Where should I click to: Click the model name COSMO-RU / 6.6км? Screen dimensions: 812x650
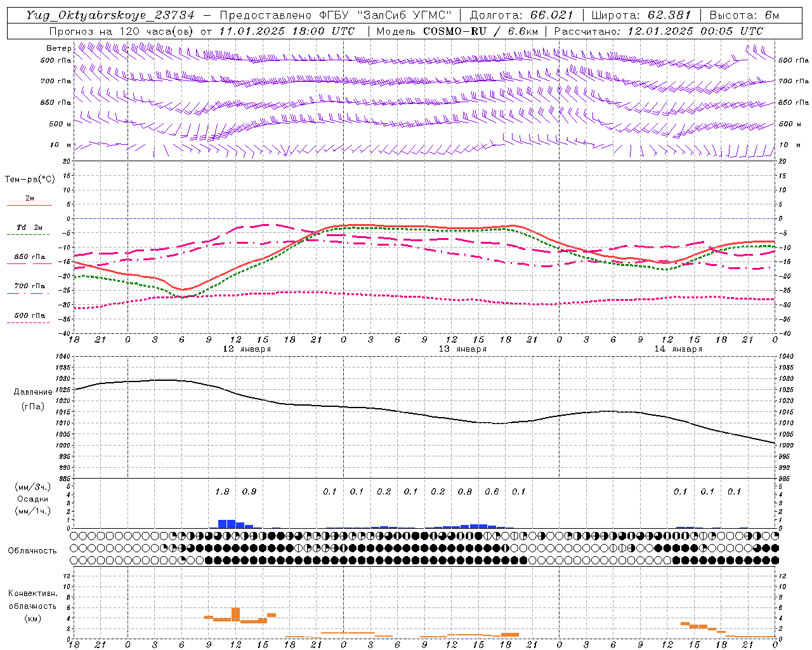(480, 31)
